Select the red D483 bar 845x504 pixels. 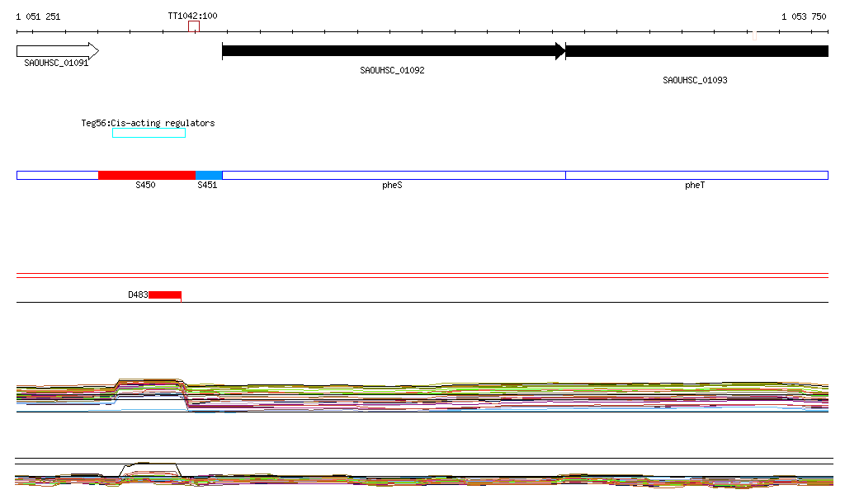[164, 295]
